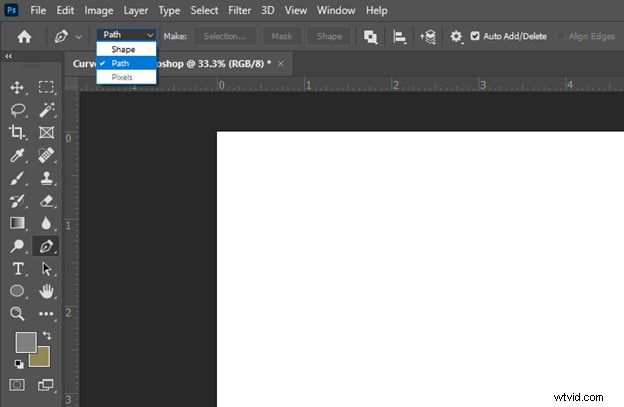
Task: Choose Shape from the mode list
Action: tap(127, 49)
